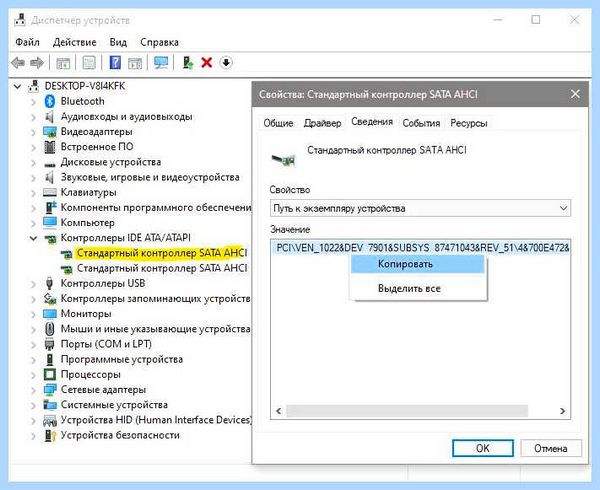This screenshot has height=490, width=600.
Task: Click the properties sheet toolbar icon
Action: tap(89, 63)
